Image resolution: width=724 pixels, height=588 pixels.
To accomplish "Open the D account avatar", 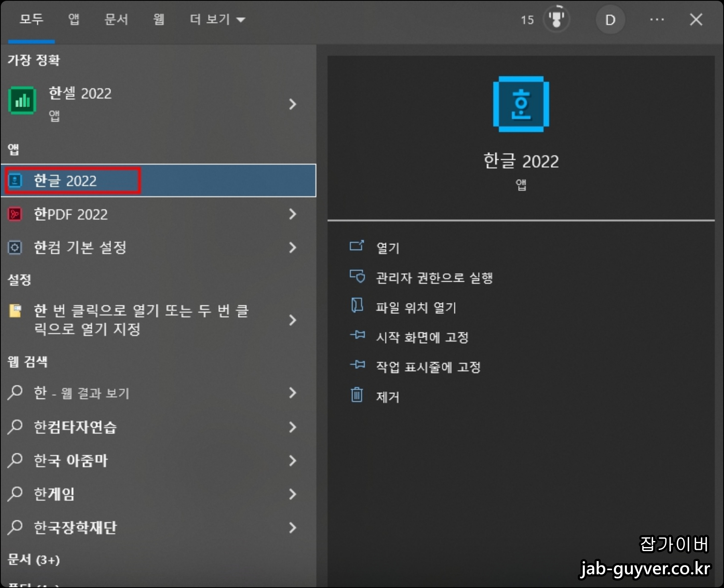I will pos(610,20).
